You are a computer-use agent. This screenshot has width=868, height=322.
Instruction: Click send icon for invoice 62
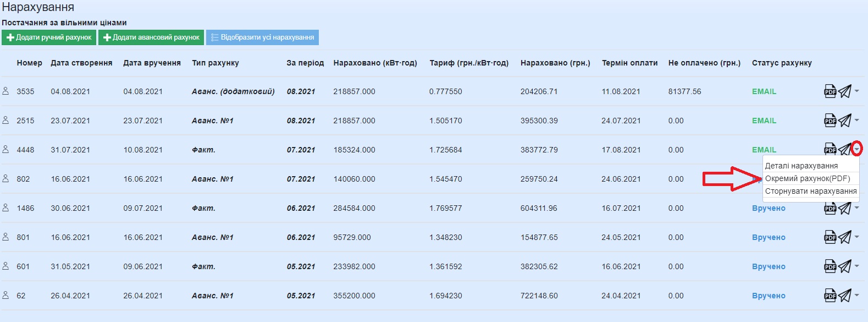click(x=844, y=296)
